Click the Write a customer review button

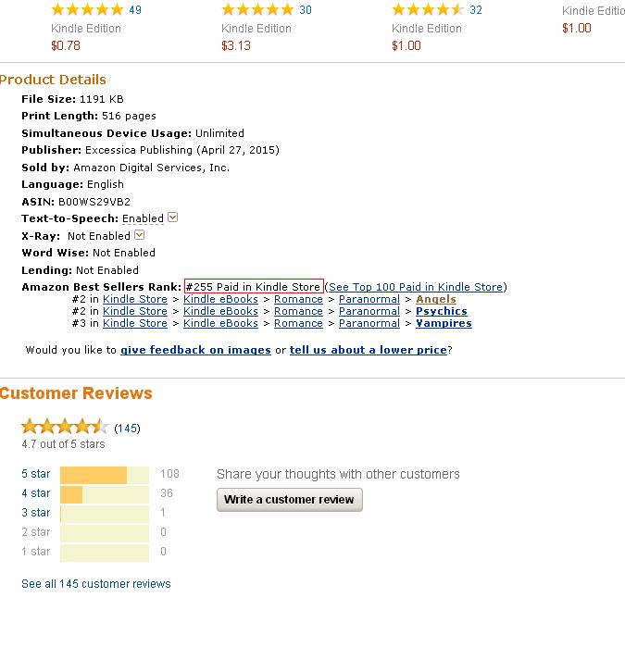(x=289, y=500)
